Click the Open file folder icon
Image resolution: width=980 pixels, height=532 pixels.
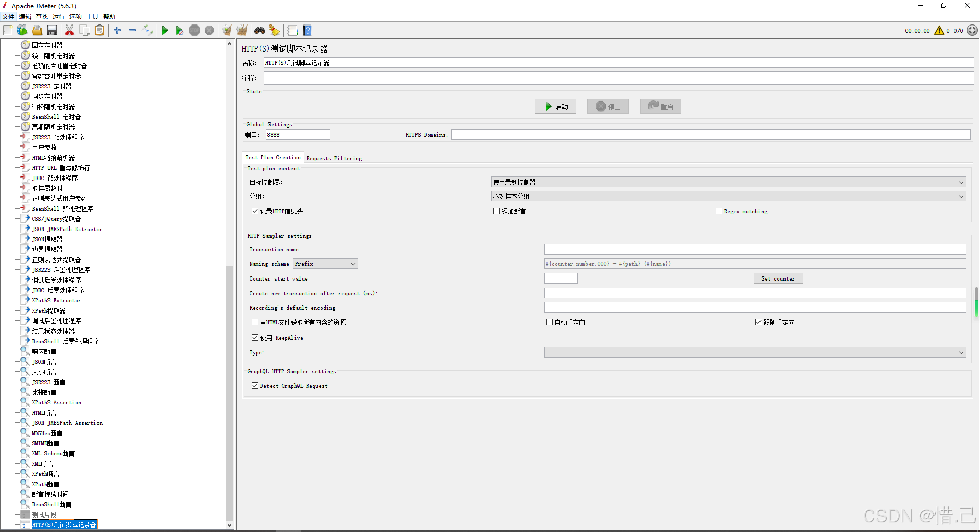click(37, 30)
